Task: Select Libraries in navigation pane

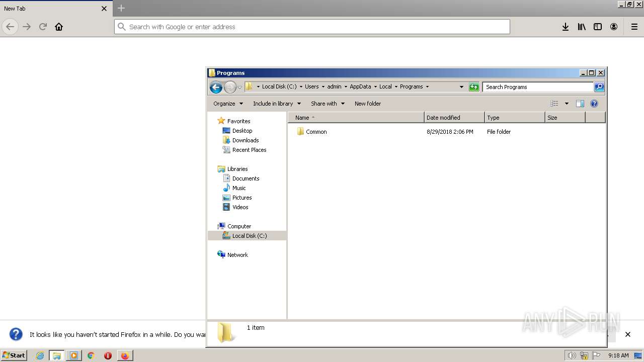Action: tap(237, 169)
